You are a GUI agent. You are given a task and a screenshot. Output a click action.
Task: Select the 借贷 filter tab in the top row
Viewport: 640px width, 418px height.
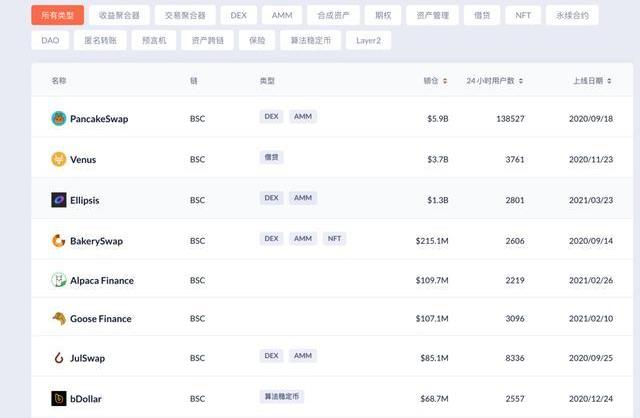[x=482, y=16]
